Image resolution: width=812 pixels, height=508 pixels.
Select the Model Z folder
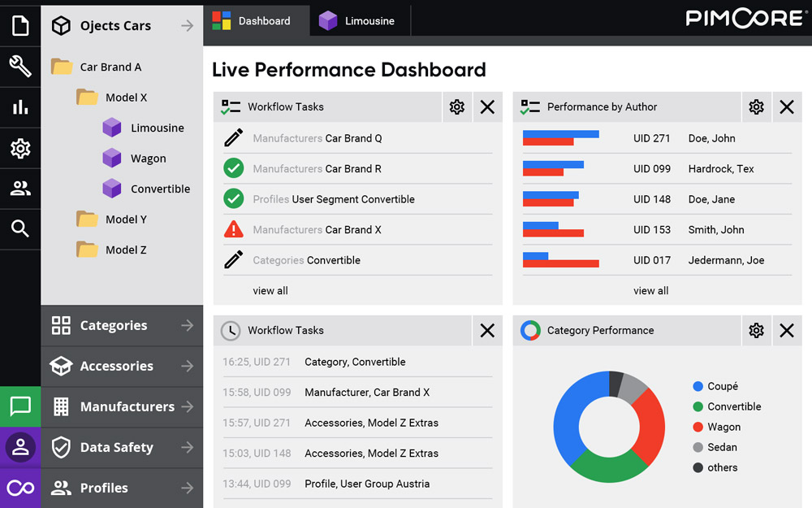coord(112,250)
